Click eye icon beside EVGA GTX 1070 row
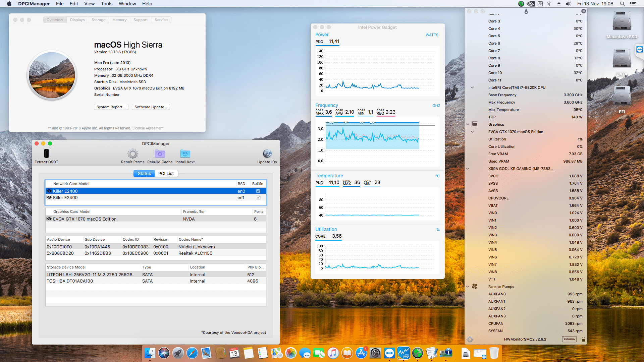This screenshot has width=644, height=362. pyautogui.click(x=49, y=219)
